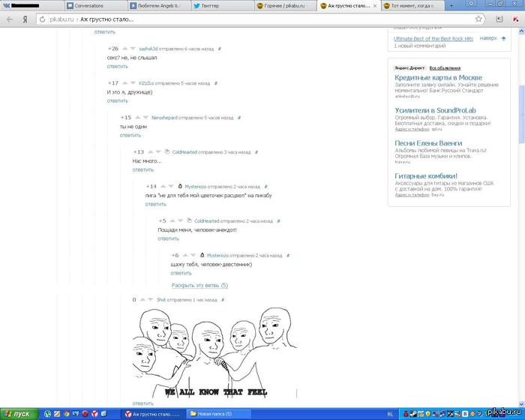Open browser settings menu button in the title bar
Screen dimensions: 525x420
coord(471,3)
